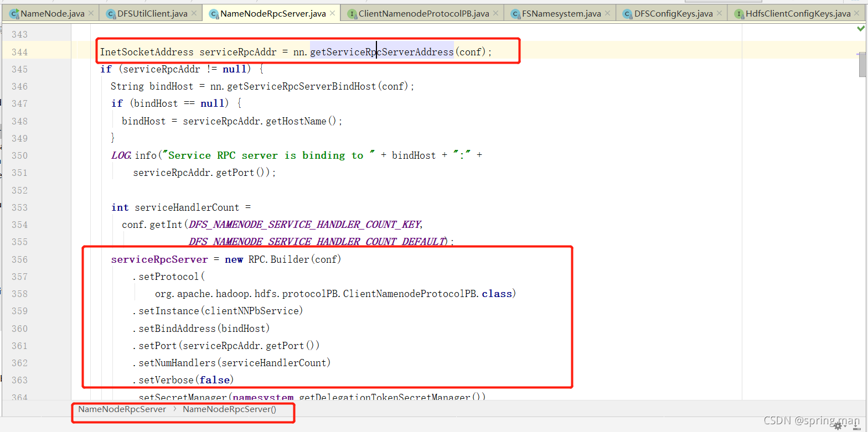Click the ClientNamenodeProtocolPB.java interface file icon
The image size is (868, 432).
click(352, 13)
